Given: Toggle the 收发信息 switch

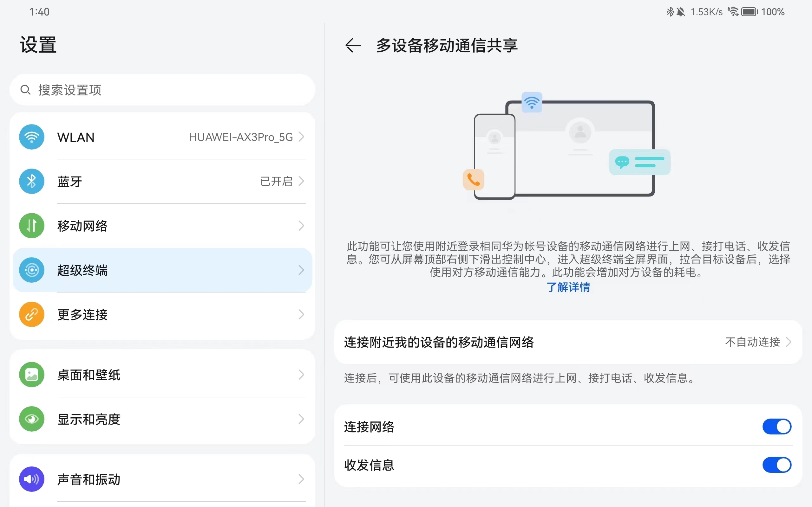Looking at the screenshot, I should 776,465.
